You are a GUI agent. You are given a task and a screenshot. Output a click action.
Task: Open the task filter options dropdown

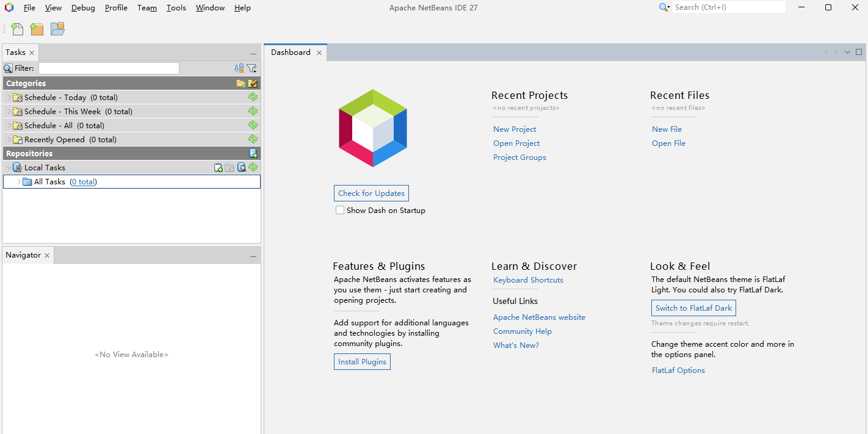click(x=251, y=68)
